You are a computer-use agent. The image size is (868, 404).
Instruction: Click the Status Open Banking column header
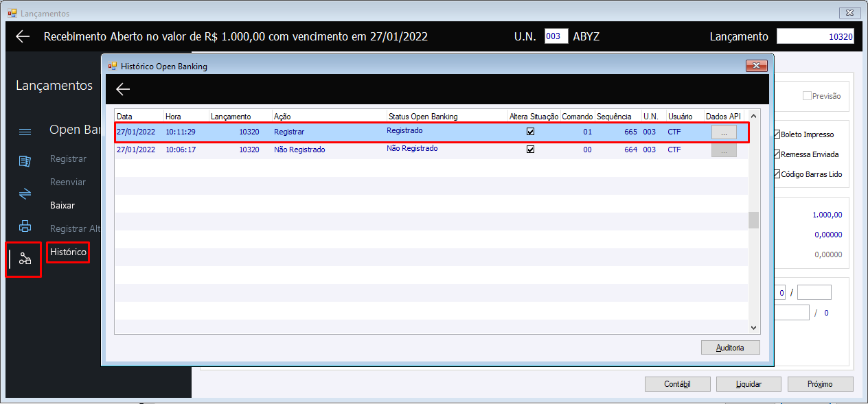click(447, 116)
